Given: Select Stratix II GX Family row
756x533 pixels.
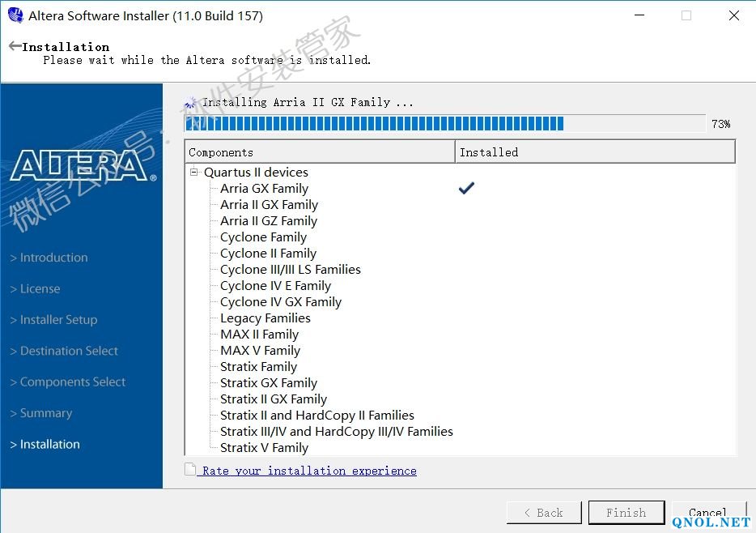Looking at the screenshot, I should coord(274,399).
